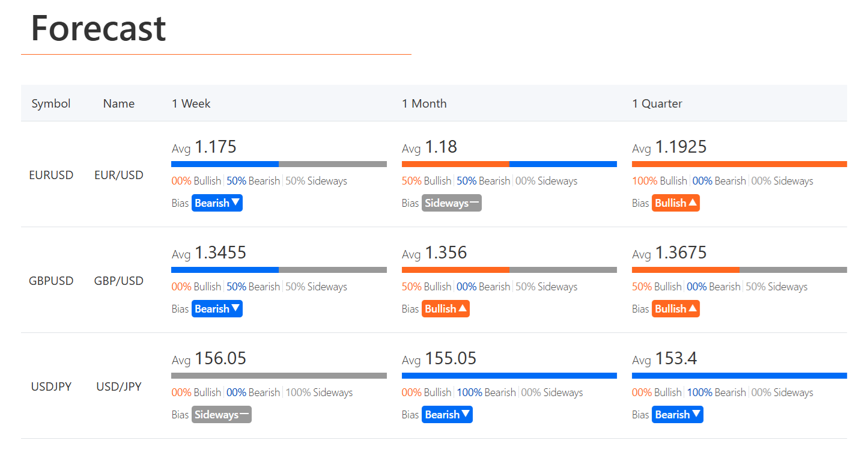Click the GBP/USD name cell

(x=119, y=281)
